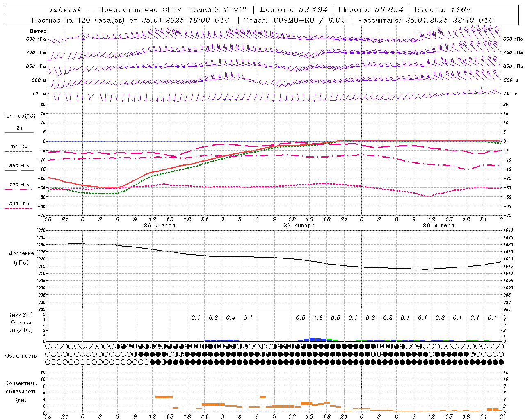The width and height of the screenshot is (525, 420).
Task: Select the Td 2м legend entry
Action: [19, 147]
